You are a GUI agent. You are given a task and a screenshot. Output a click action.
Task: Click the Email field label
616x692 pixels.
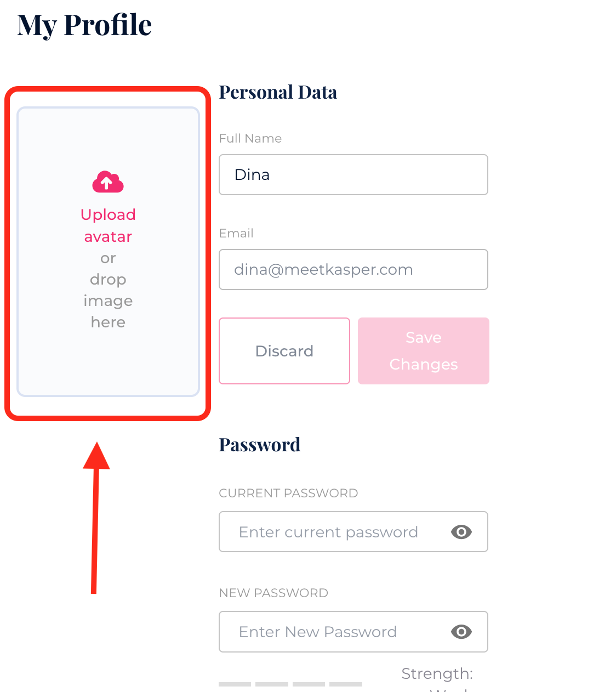point(236,234)
